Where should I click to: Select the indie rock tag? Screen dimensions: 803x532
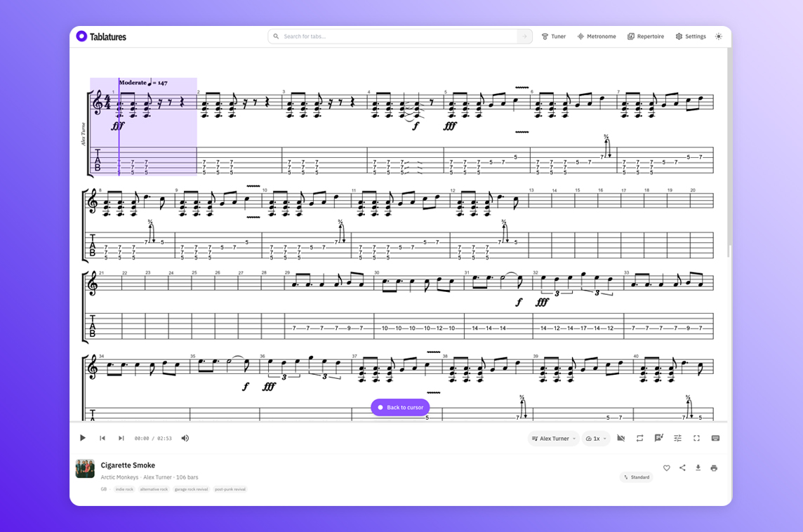(124, 489)
